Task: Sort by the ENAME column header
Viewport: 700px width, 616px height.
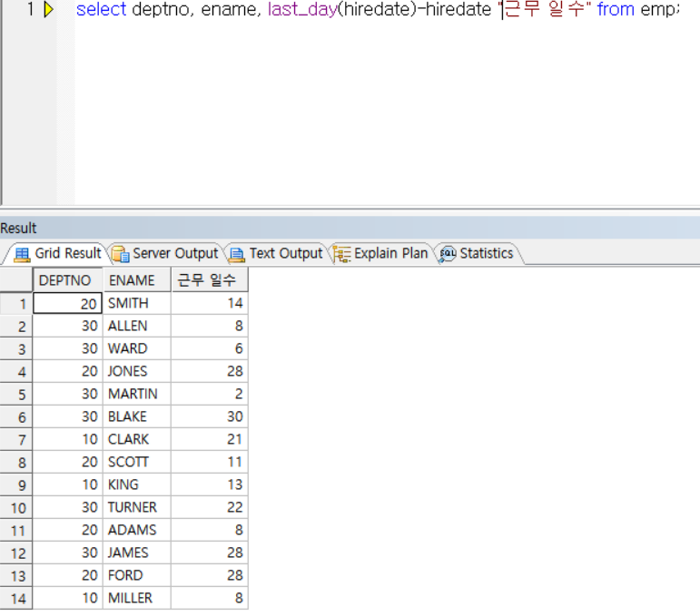Action: [x=137, y=280]
